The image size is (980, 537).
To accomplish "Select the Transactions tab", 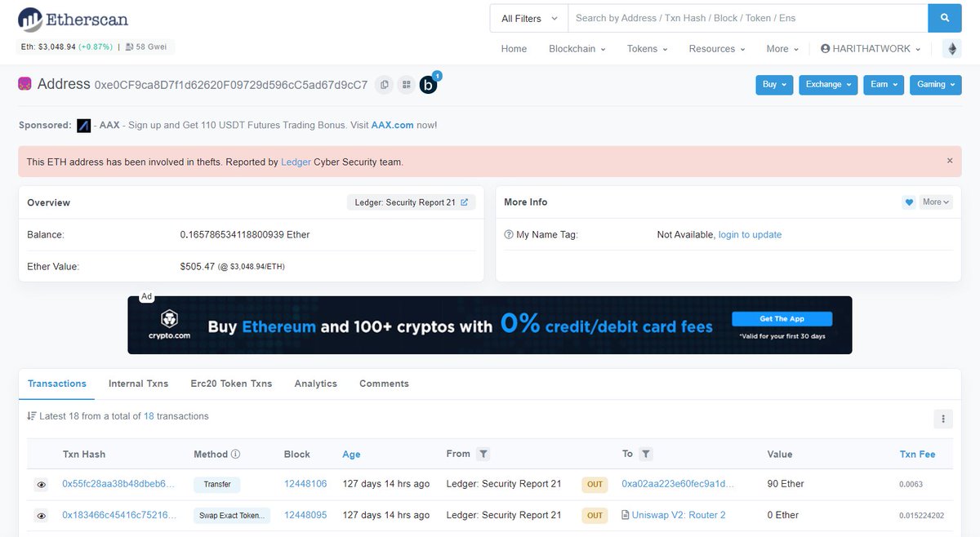I will click(x=57, y=384).
